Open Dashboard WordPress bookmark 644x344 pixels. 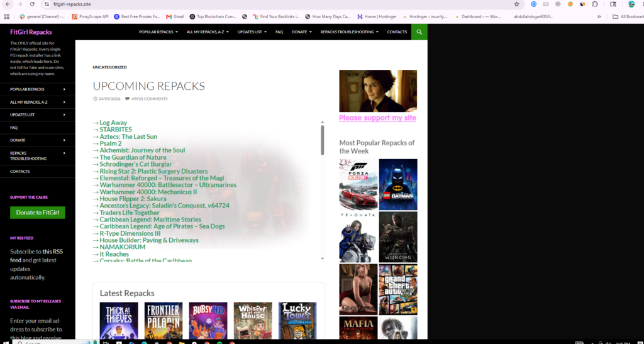tap(477, 17)
